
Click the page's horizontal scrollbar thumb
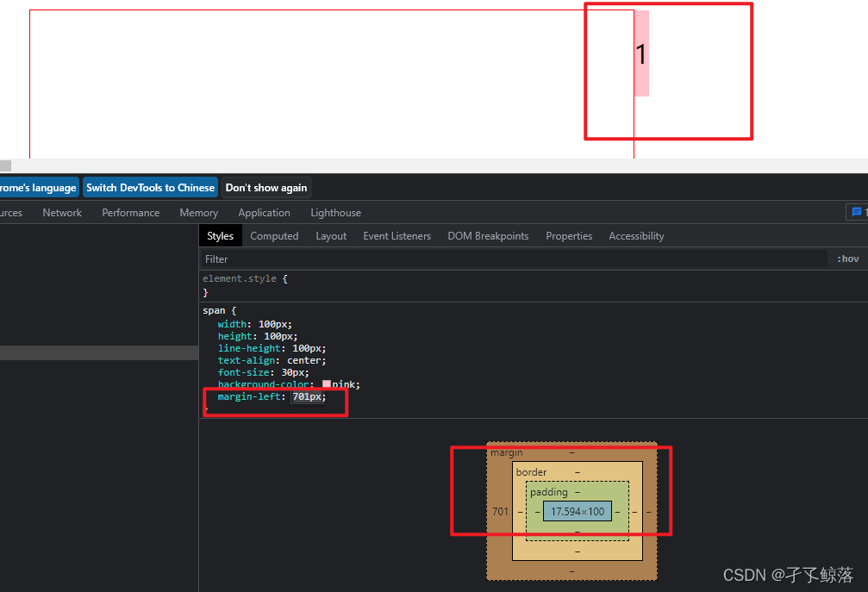[x=5, y=165]
